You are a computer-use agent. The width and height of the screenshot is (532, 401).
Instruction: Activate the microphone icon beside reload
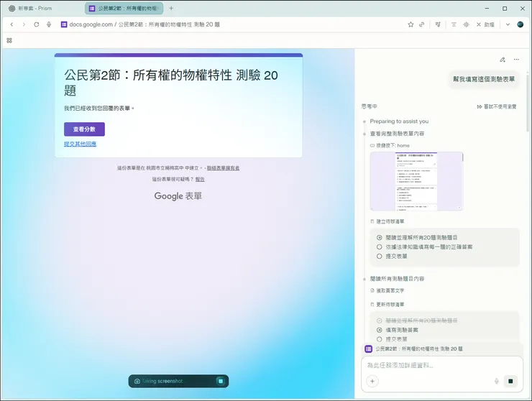pyautogui.click(x=49, y=24)
